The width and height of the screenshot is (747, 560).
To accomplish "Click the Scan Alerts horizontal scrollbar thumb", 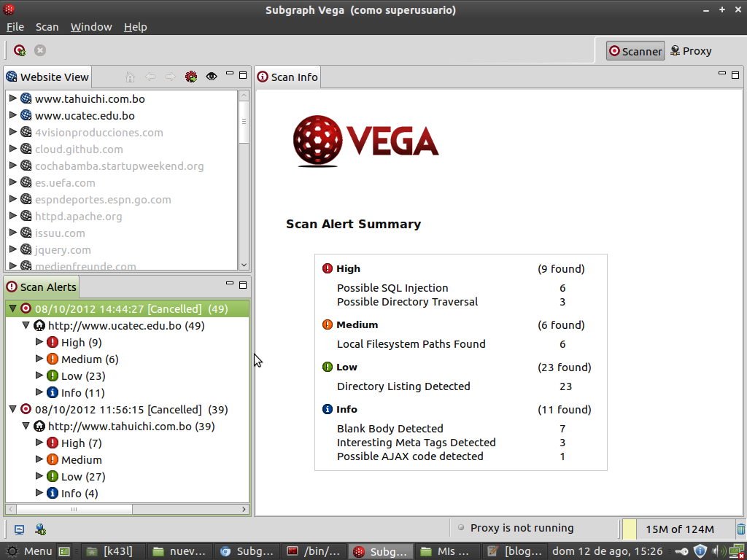I will click(x=74, y=509).
